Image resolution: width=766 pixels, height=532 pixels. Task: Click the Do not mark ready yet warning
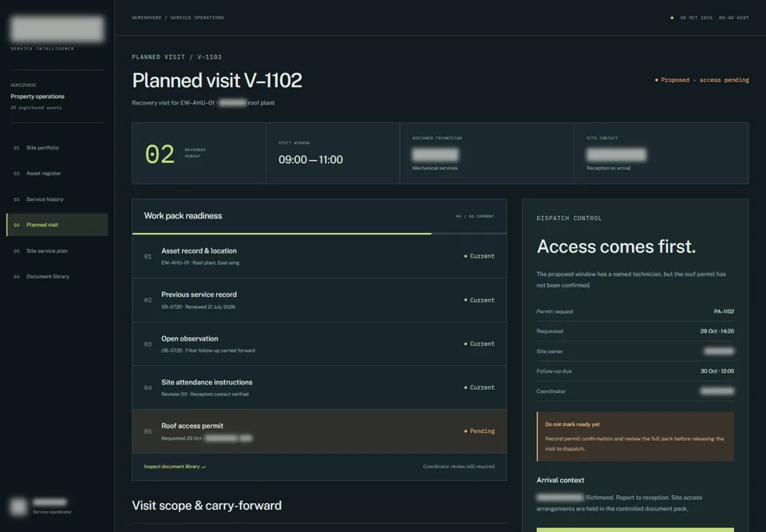click(635, 436)
